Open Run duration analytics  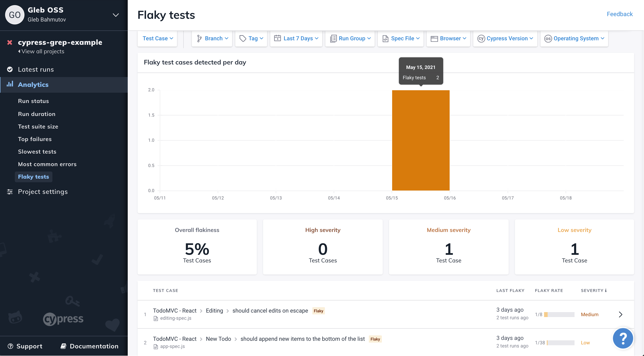[37, 114]
